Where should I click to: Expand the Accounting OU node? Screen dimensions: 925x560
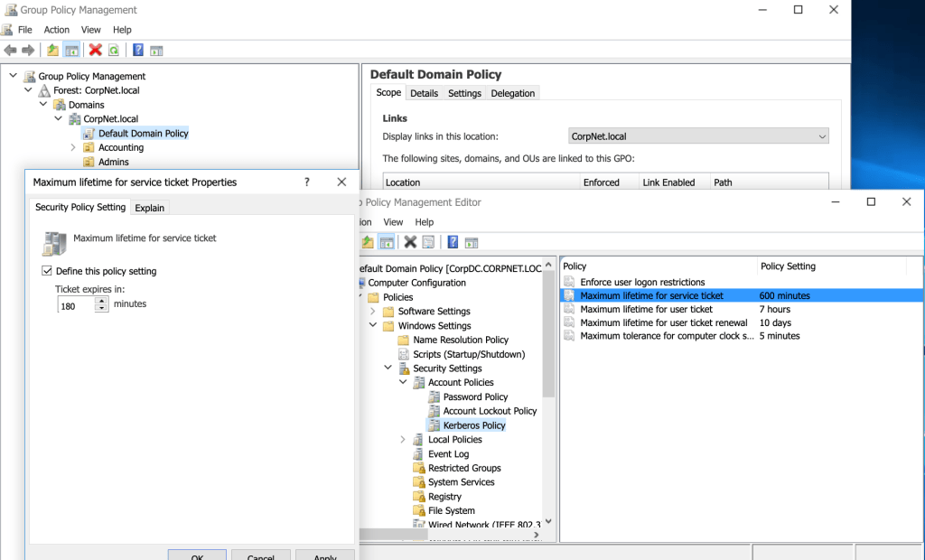click(x=73, y=147)
